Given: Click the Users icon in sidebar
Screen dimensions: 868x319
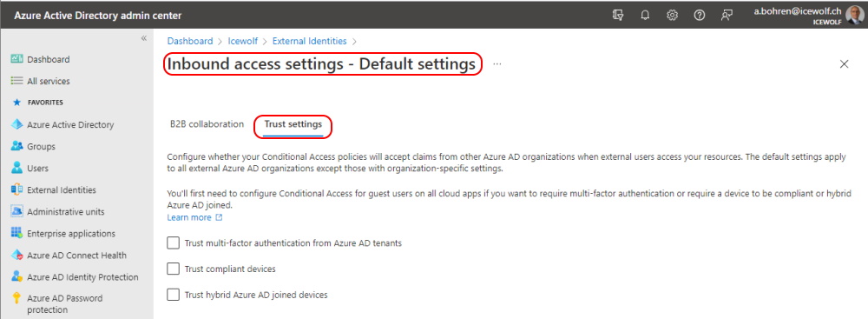Looking at the screenshot, I should (16, 168).
